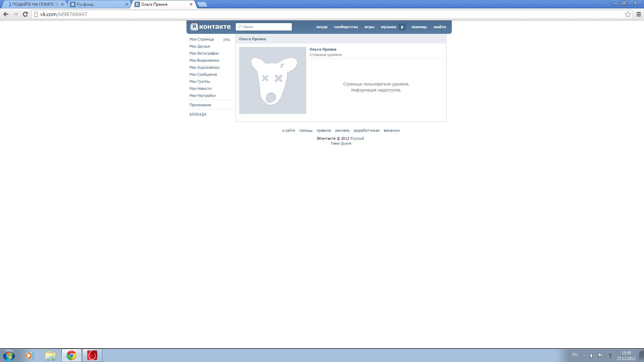Viewport: 644px width, 362px height.
Task: Click the VKontakte logo in header
Action: click(210, 27)
